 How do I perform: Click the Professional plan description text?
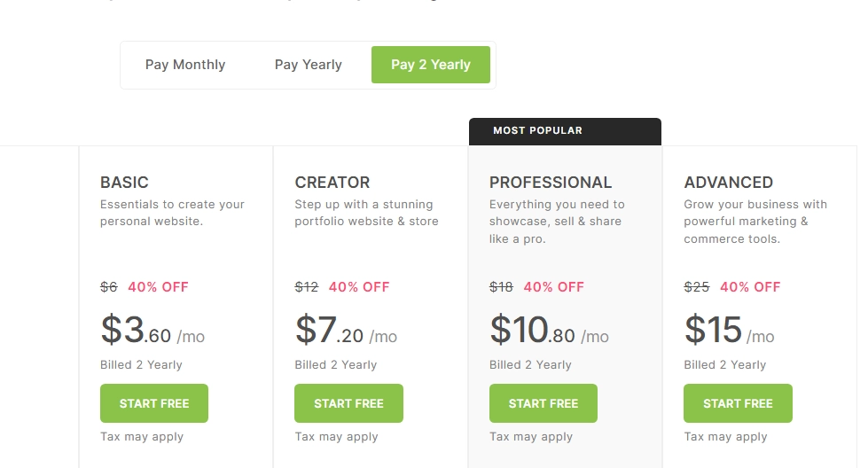tap(557, 222)
